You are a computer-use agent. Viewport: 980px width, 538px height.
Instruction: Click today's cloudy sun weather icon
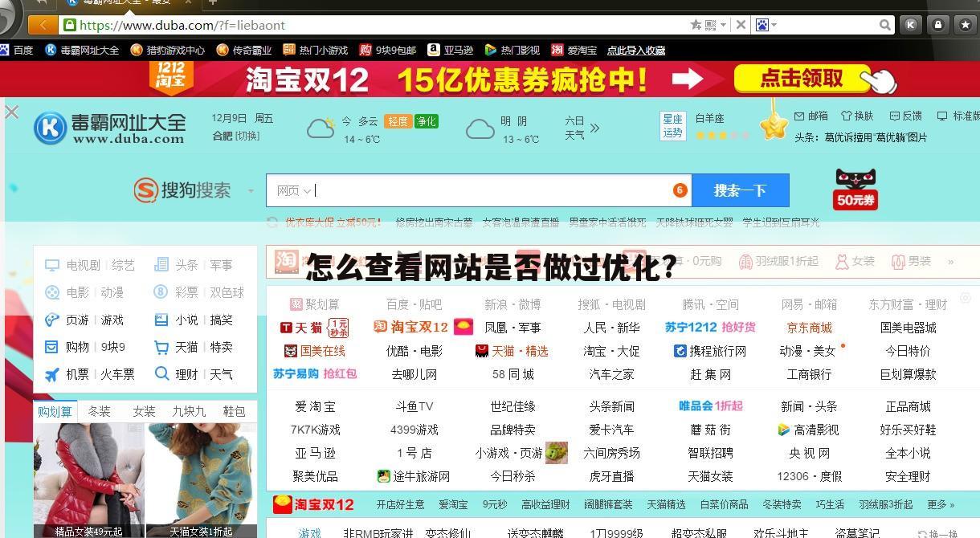321,128
